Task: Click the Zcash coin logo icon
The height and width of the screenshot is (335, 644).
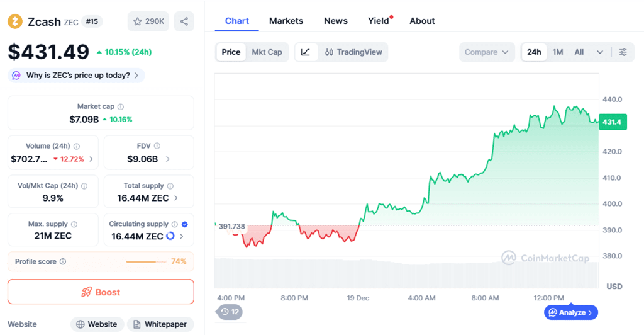Action: click(x=15, y=21)
